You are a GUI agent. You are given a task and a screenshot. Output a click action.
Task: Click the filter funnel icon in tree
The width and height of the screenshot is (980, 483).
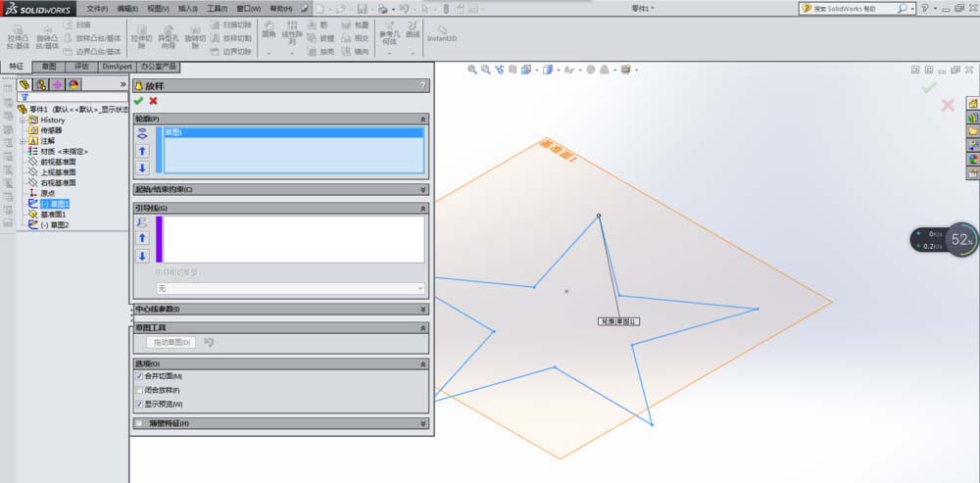pyautogui.click(x=24, y=97)
